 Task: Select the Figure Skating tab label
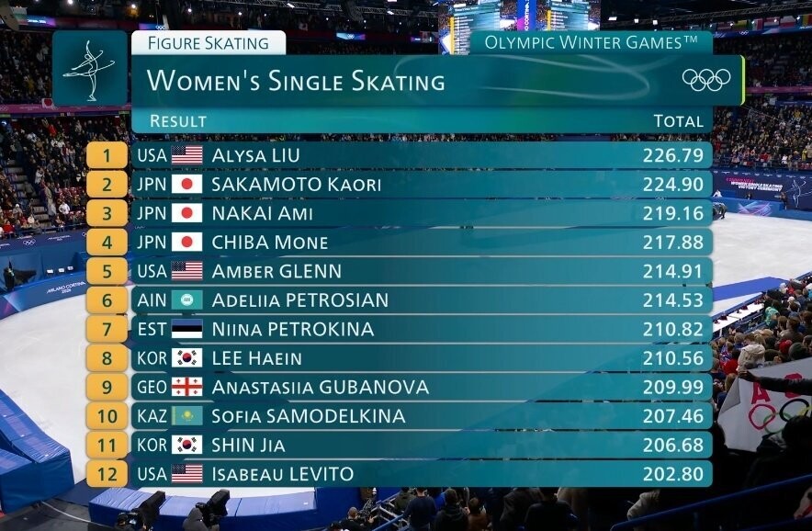tap(209, 43)
